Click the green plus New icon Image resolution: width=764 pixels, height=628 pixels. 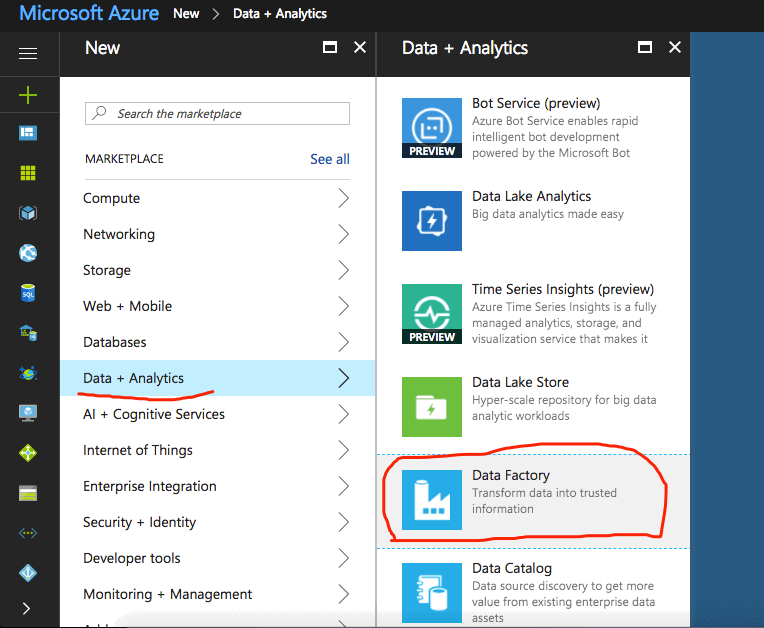pyautogui.click(x=28, y=95)
